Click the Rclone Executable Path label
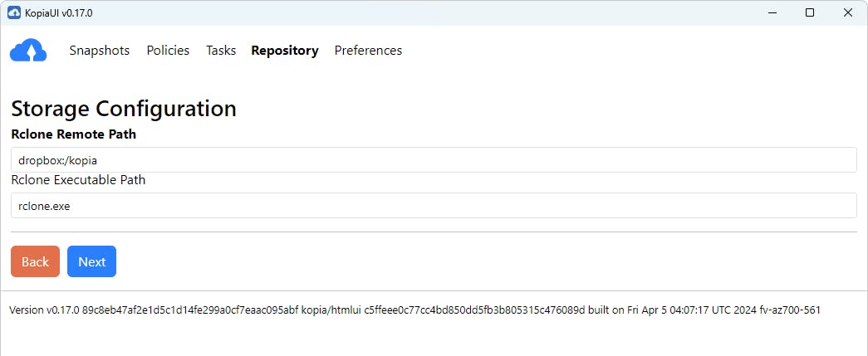The image size is (868, 356). 78,179
